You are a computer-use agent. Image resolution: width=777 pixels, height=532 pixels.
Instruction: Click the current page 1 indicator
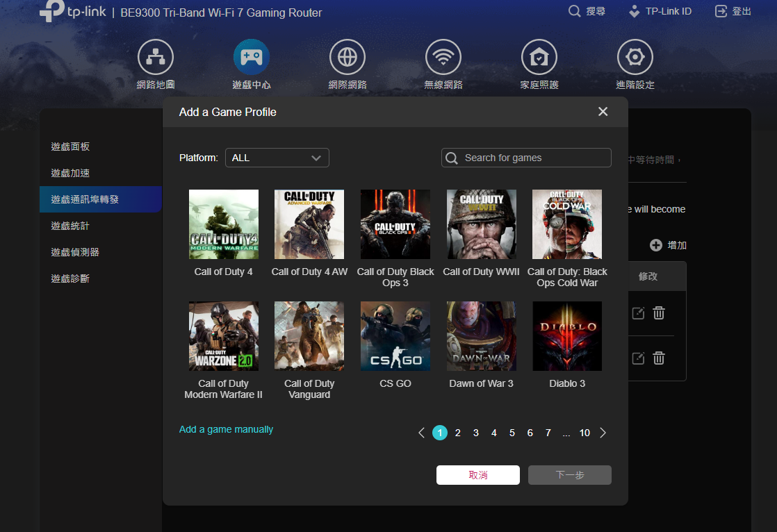coord(440,433)
